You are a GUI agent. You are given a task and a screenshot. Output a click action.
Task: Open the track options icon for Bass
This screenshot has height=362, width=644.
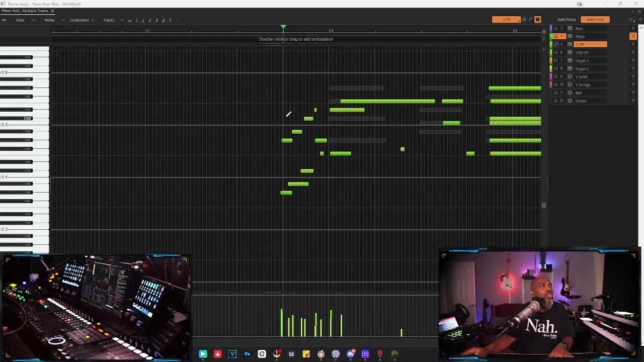click(x=633, y=28)
